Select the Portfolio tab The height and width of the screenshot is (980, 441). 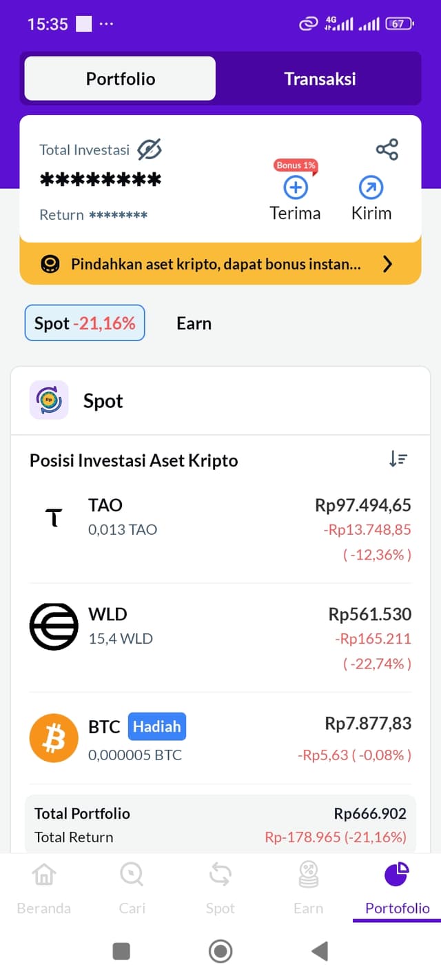(x=121, y=79)
